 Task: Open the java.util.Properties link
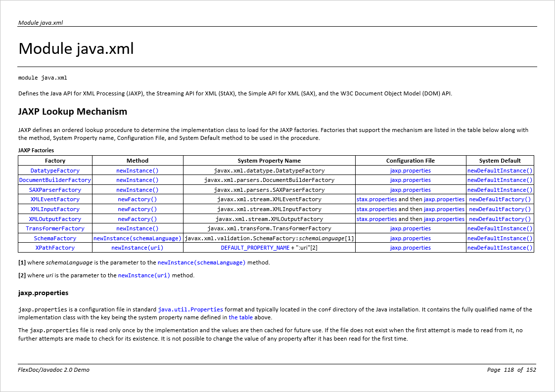[x=190, y=309]
